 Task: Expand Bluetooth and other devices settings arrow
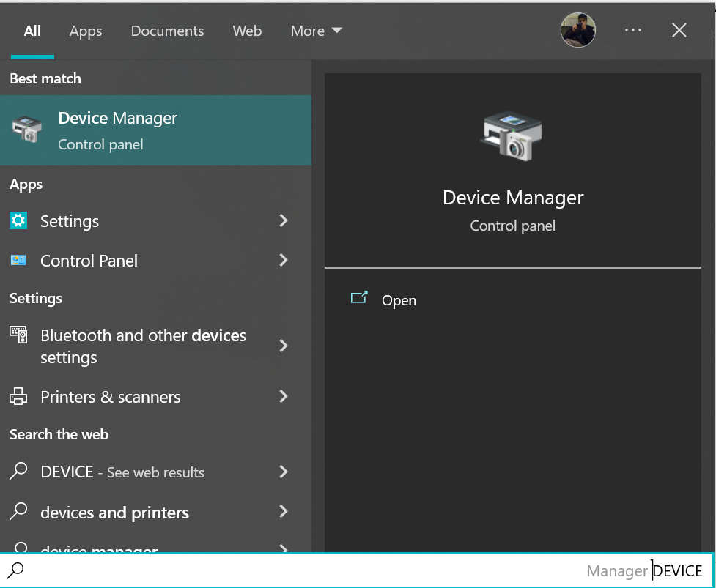coord(284,346)
